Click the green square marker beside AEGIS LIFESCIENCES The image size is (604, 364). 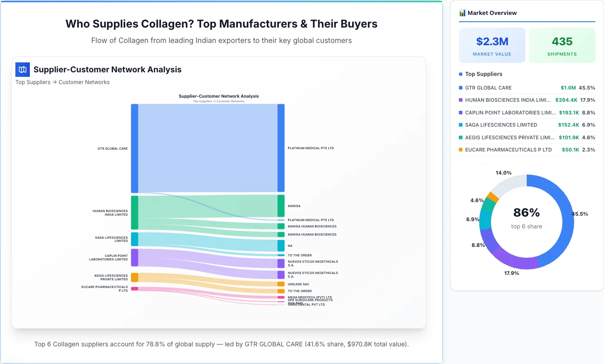(x=462, y=137)
